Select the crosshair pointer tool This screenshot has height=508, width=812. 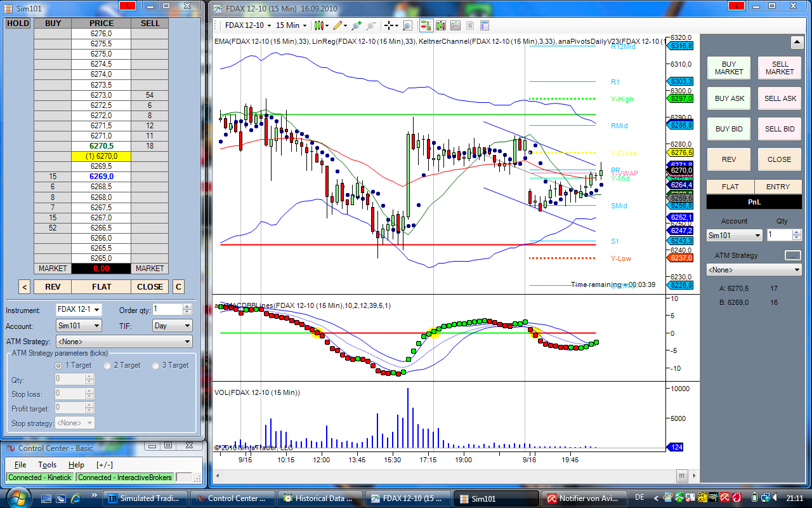pos(390,25)
